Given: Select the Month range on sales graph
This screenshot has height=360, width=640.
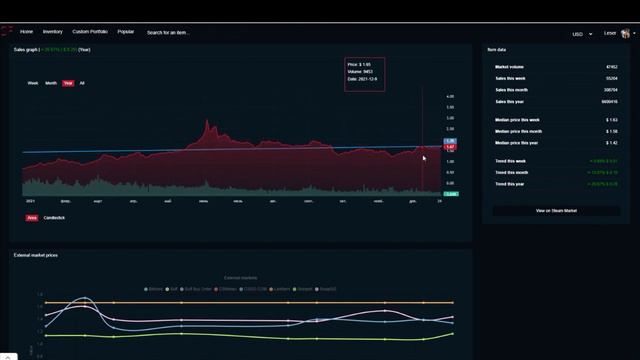Looking at the screenshot, I should point(51,83).
